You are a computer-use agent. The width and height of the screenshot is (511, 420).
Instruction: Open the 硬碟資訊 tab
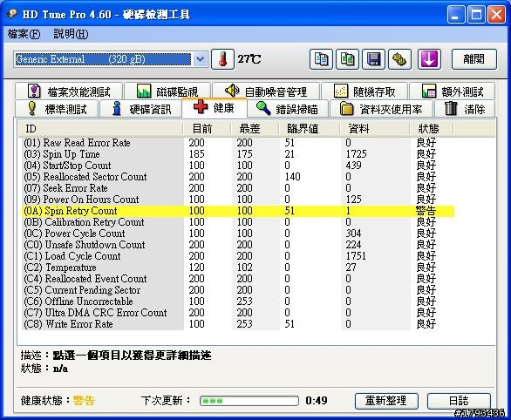click(140, 109)
